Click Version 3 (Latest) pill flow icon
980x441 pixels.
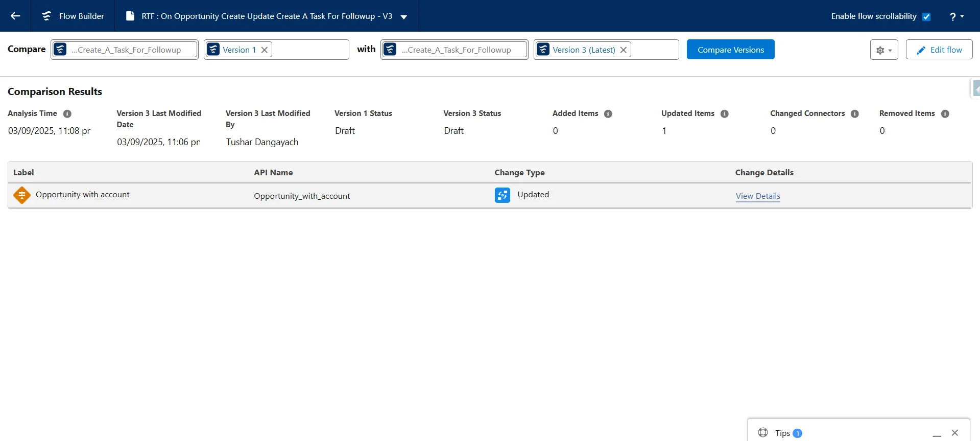coord(543,50)
